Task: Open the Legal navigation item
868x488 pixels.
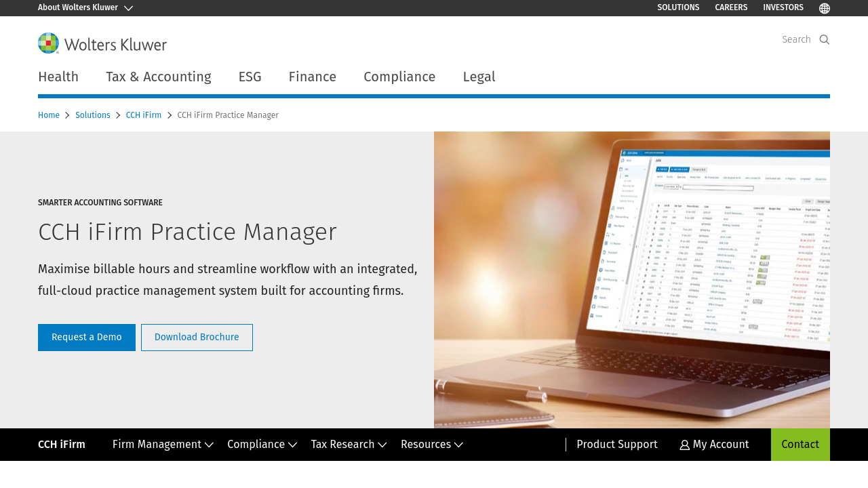Action: 479,77
